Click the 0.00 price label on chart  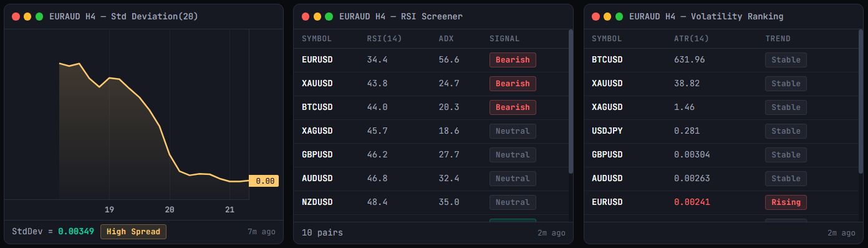click(x=264, y=181)
